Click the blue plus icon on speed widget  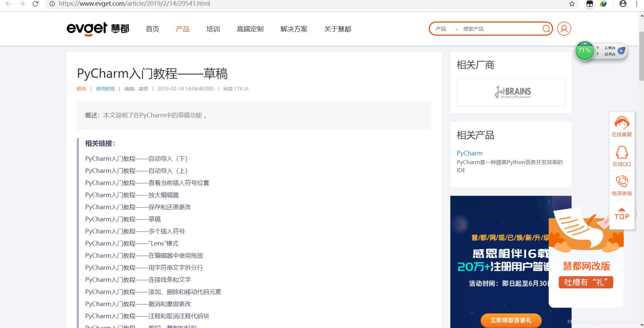(621, 51)
